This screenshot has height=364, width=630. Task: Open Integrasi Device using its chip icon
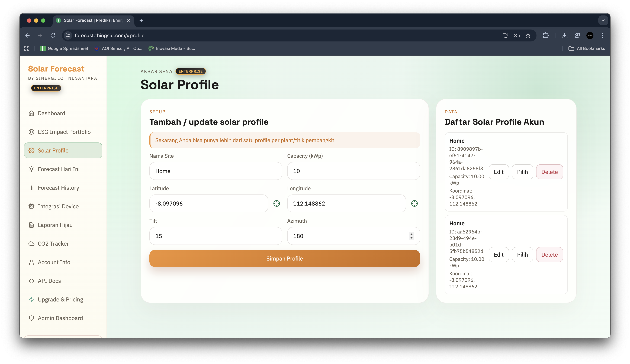[31, 206]
